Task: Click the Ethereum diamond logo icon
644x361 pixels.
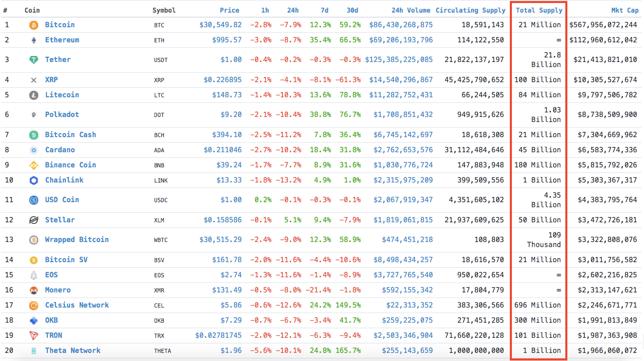Action: [x=34, y=40]
